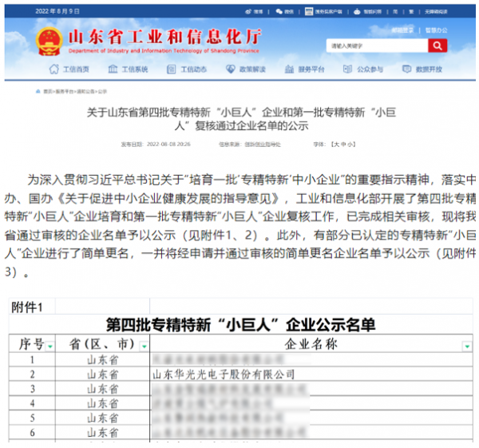
Task: Click the 工信系统 building icon
Action: tap(113, 69)
